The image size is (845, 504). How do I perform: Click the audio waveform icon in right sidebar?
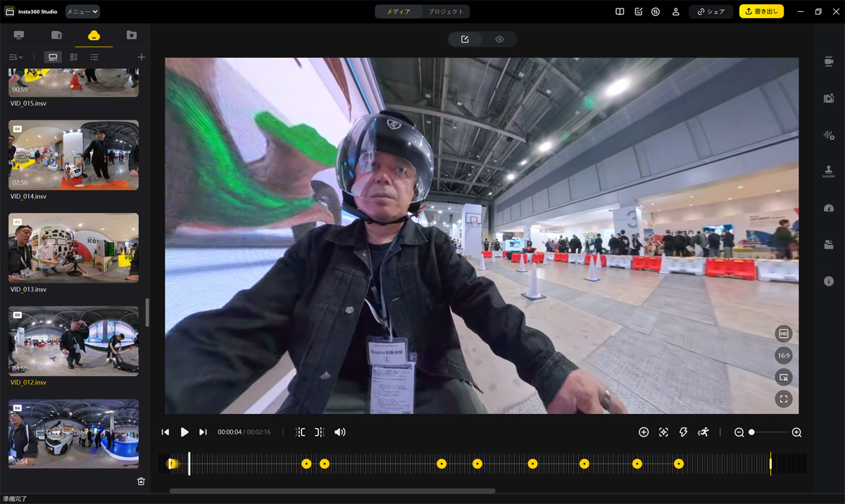(828, 135)
